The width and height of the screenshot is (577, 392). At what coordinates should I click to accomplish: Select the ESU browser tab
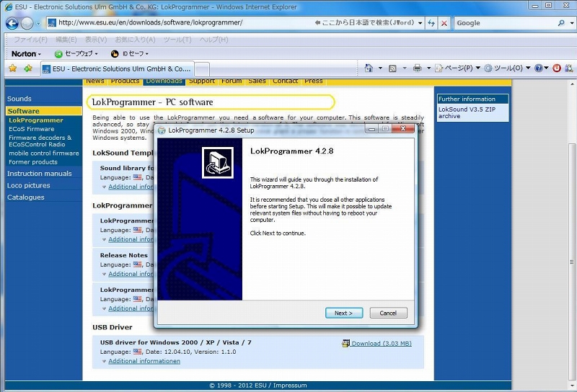click(118, 68)
